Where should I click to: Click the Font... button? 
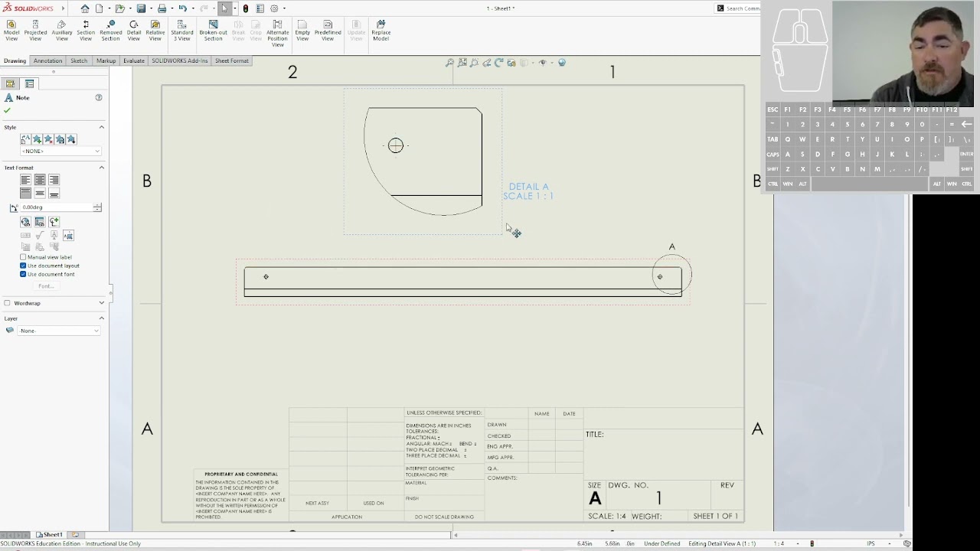(x=46, y=286)
